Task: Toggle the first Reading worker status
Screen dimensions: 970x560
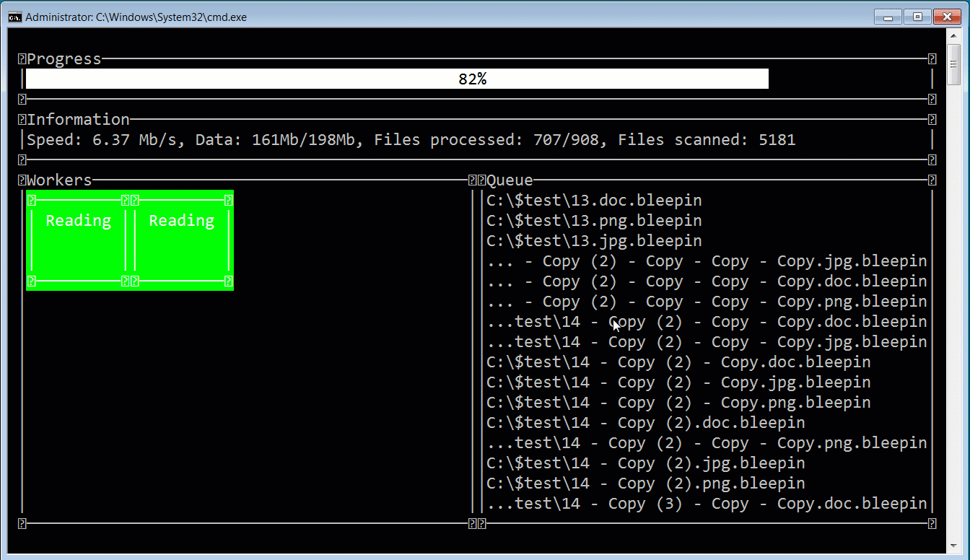Action: [78, 221]
